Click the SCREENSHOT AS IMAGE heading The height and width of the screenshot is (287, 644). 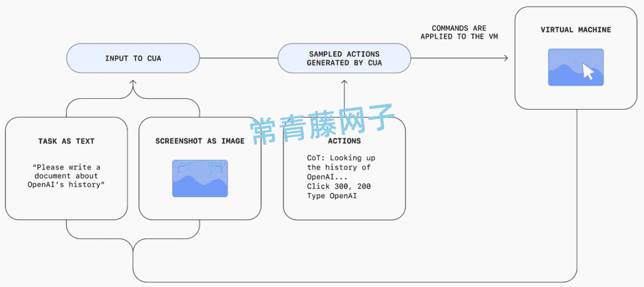click(200, 141)
